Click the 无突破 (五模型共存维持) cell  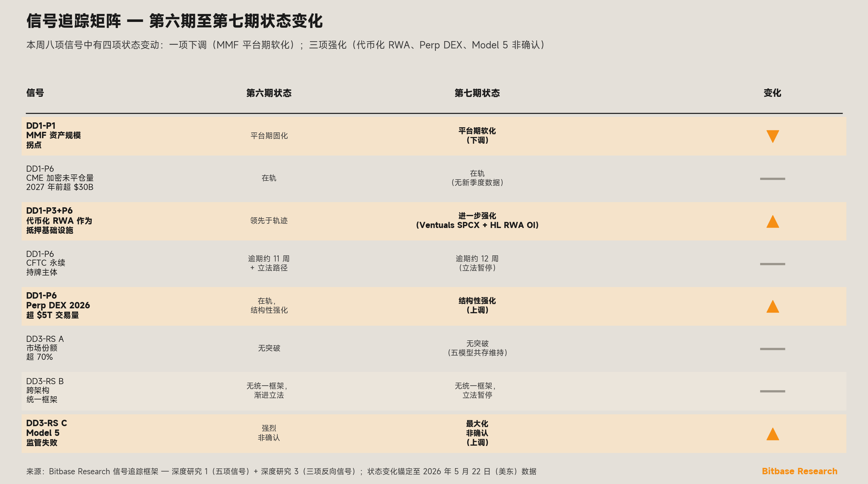477,348
